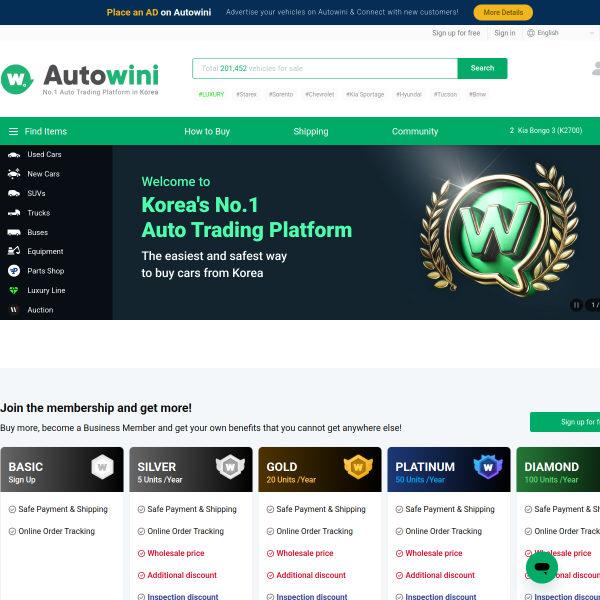Image resolution: width=600 pixels, height=600 pixels.
Task: Select Luxury Line category
Action: coord(46,290)
